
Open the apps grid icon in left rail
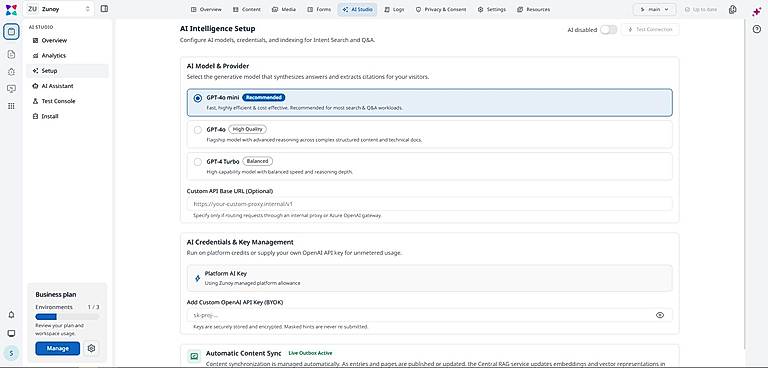[x=11, y=106]
